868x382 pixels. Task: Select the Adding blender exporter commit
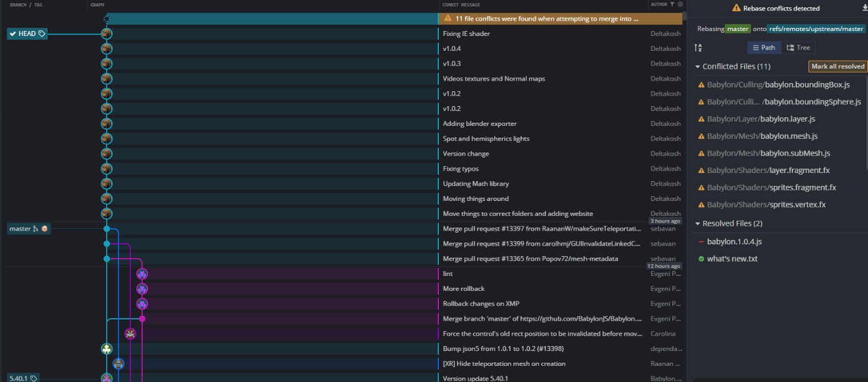tap(480, 123)
